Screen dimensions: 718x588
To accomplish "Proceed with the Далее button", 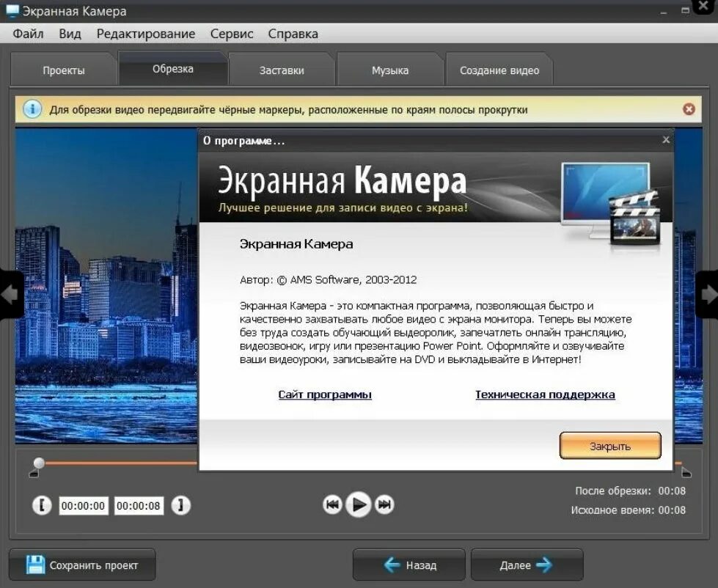I will tap(527, 565).
